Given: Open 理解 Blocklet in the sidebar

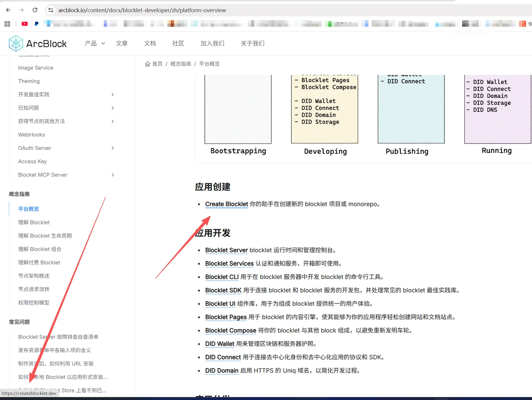Looking at the screenshot, I should click(34, 222).
